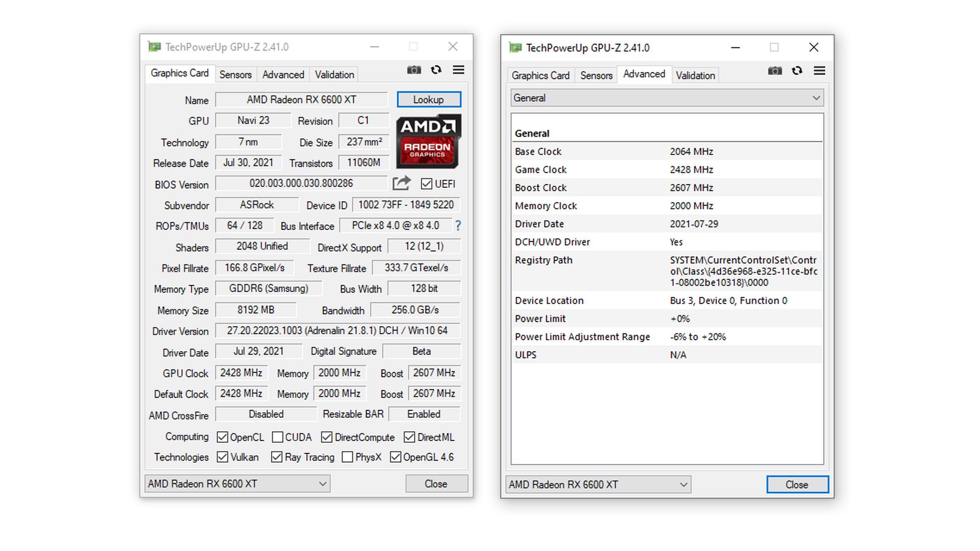Viewport: 980px width, 551px height.
Task: Switch to Sensors tab in left window
Action: point(235,74)
